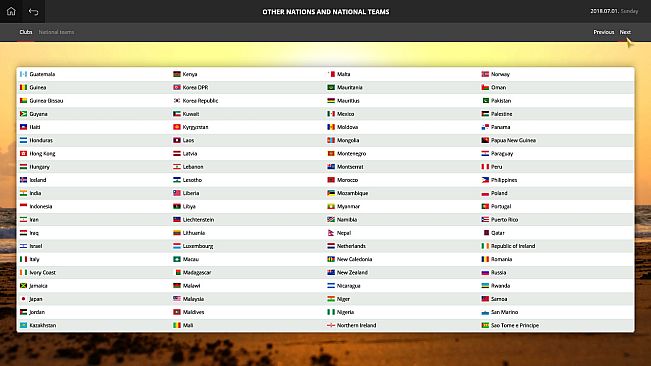Screen dimensions: 651x366
Task: Click the Kenya flag icon
Action: (177, 74)
